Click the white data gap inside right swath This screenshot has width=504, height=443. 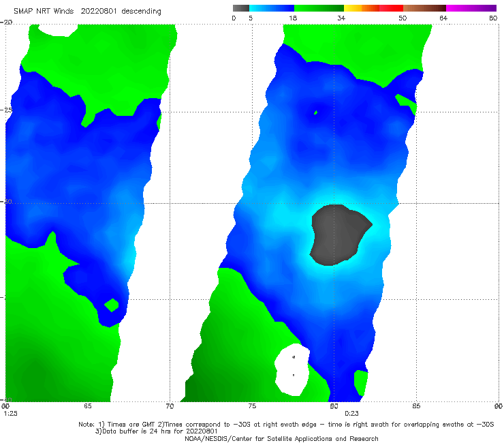292,370
